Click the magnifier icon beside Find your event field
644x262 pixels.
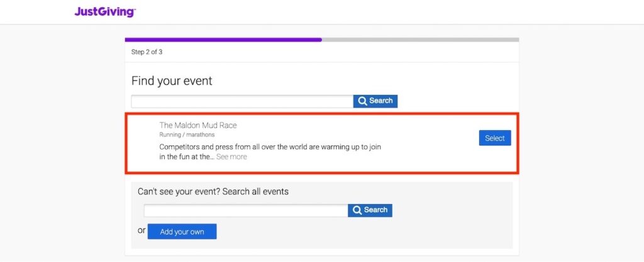tap(362, 101)
